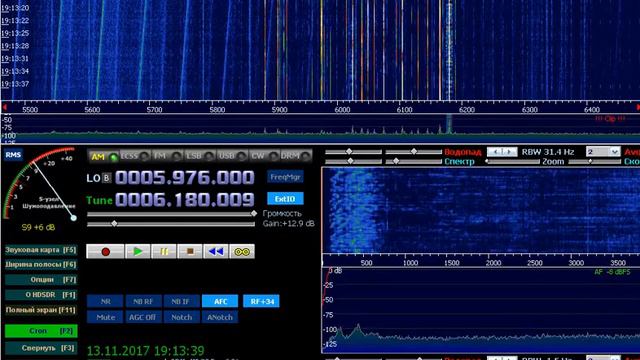Switch to CW mode

coord(264,156)
